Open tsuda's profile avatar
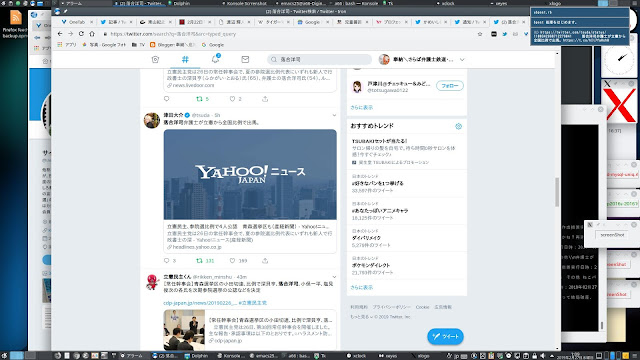Viewport: 640px width, 360px height. point(152,120)
